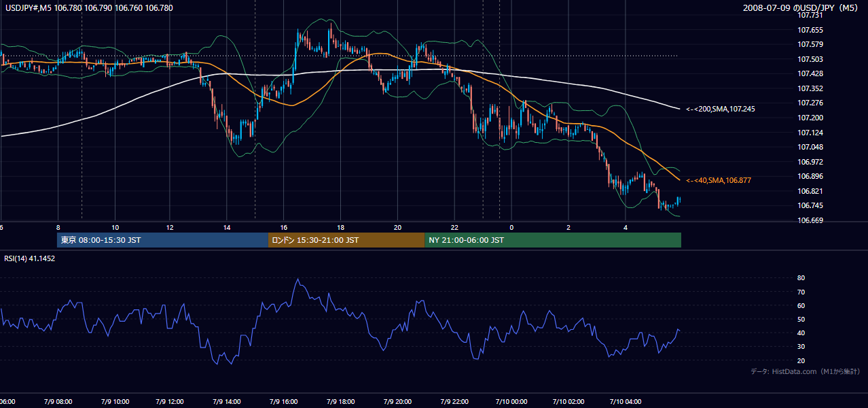Click price level 107.428 on axis
The height and width of the screenshot is (408, 868).
click(810, 73)
